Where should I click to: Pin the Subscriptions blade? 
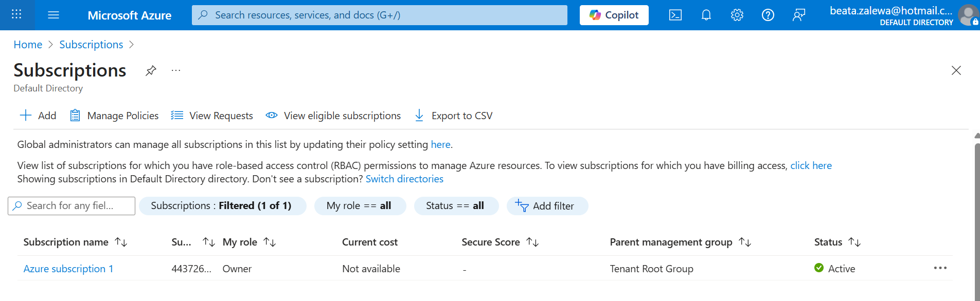click(151, 70)
